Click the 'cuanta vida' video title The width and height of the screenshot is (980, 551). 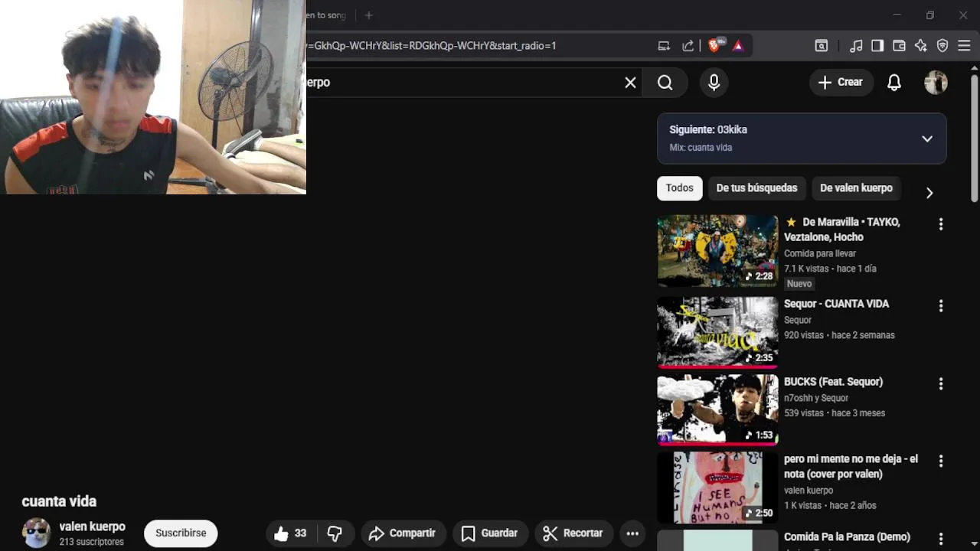[x=59, y=501]
